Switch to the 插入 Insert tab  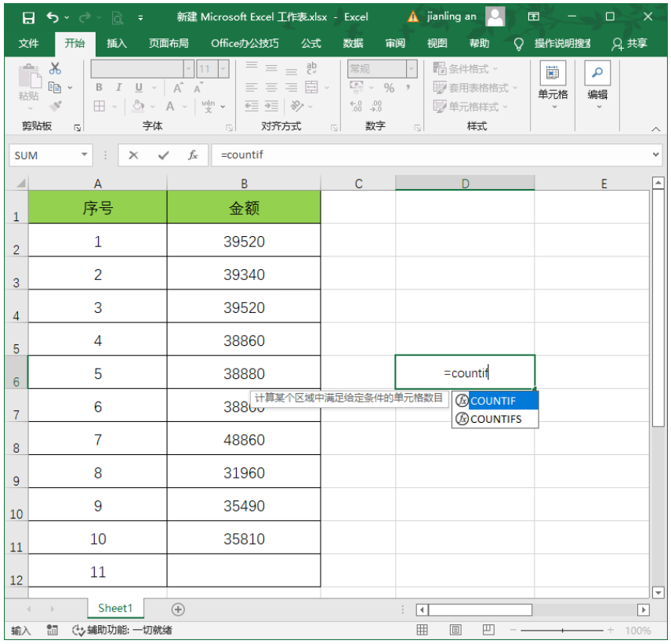pos(116,43)
